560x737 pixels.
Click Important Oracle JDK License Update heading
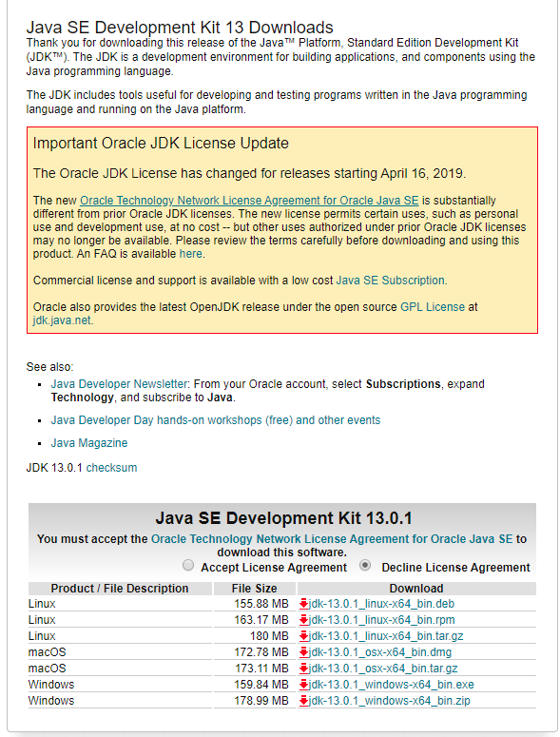pos(161,144)
